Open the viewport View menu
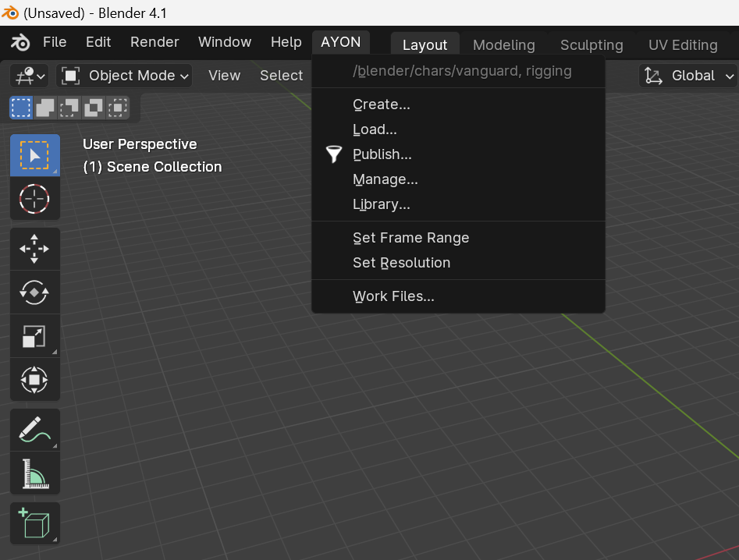 224,76
